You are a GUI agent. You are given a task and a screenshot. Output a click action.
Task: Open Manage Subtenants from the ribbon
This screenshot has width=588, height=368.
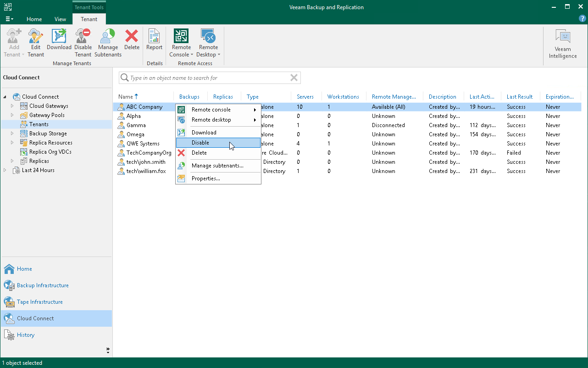point(108,43)
